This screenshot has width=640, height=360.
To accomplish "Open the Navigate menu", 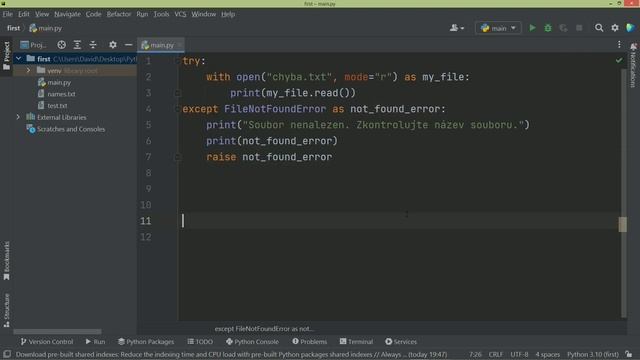I will [67, 14].
